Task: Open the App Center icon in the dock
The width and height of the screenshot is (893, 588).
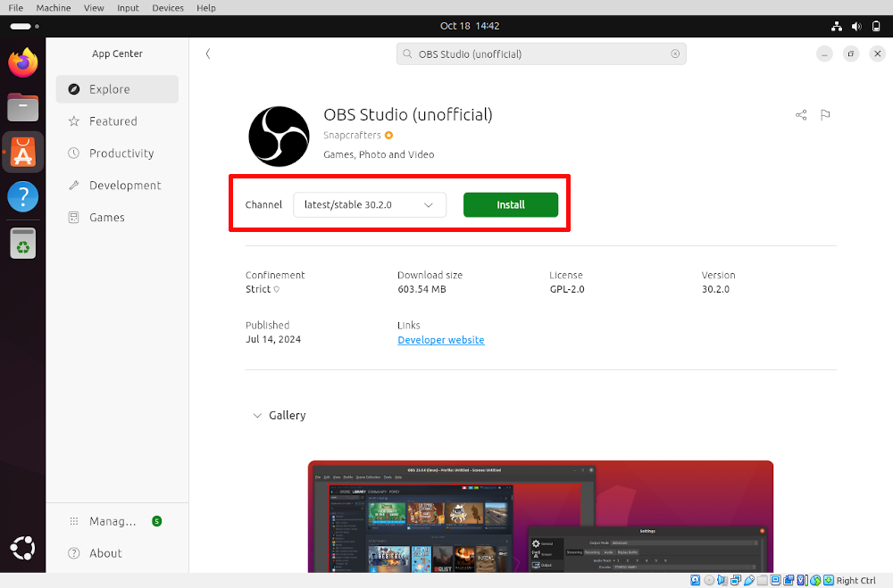Action: tap(22, 152)
